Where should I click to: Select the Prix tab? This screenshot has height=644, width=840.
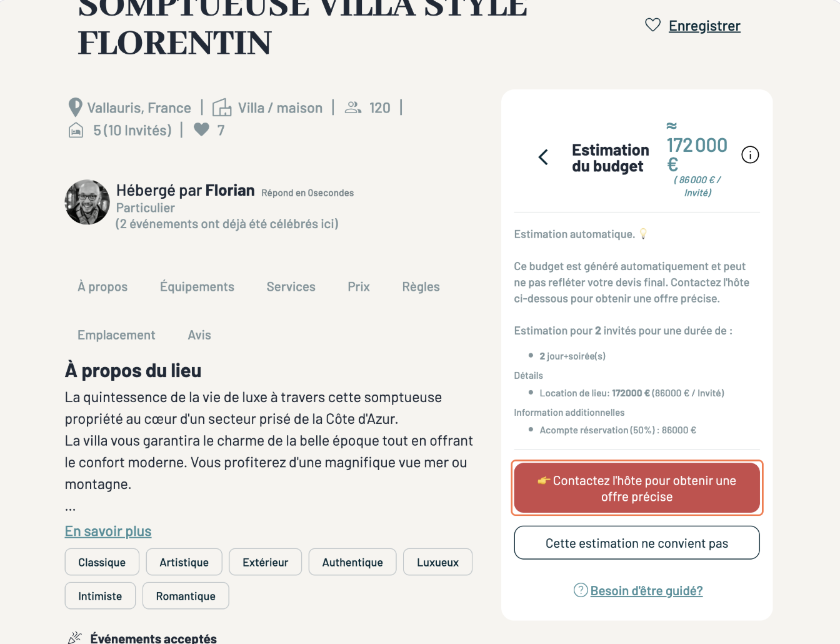pyautogui.click(x=359, y=287)
